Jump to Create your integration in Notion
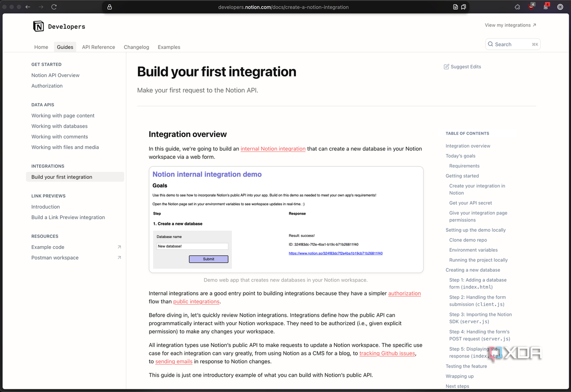The image size is (571, 392). tap(477, 189)
